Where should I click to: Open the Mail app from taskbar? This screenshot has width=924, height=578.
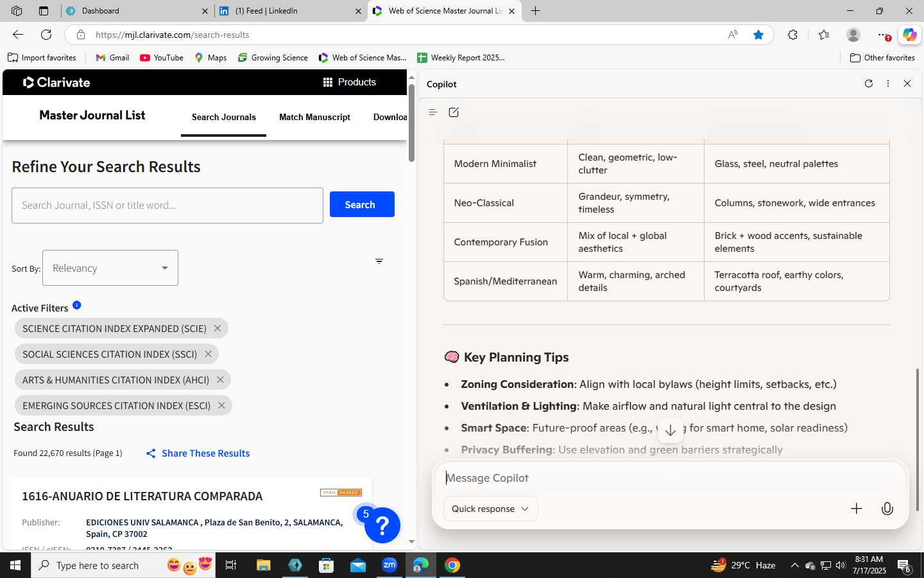(358, 565)
